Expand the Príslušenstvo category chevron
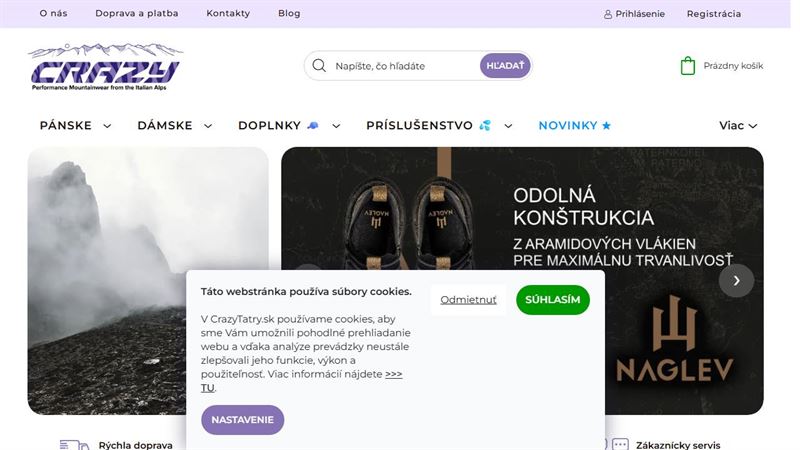 [x=508, y=126]
